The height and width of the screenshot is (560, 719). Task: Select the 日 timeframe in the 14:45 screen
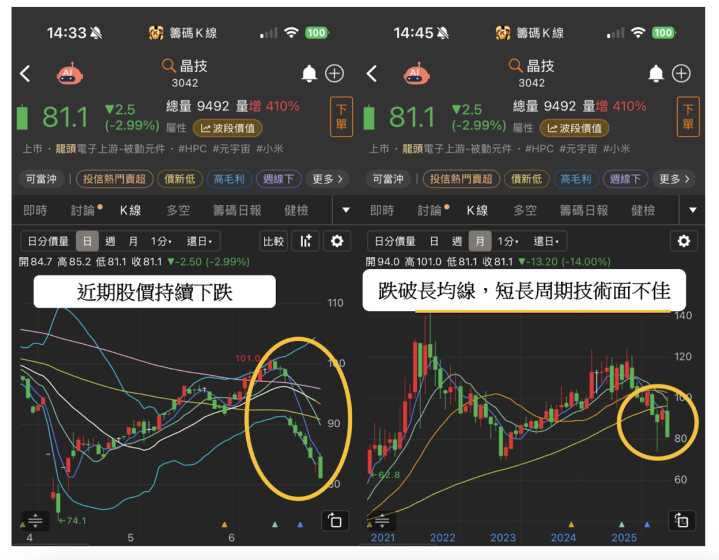pos(433,241)
